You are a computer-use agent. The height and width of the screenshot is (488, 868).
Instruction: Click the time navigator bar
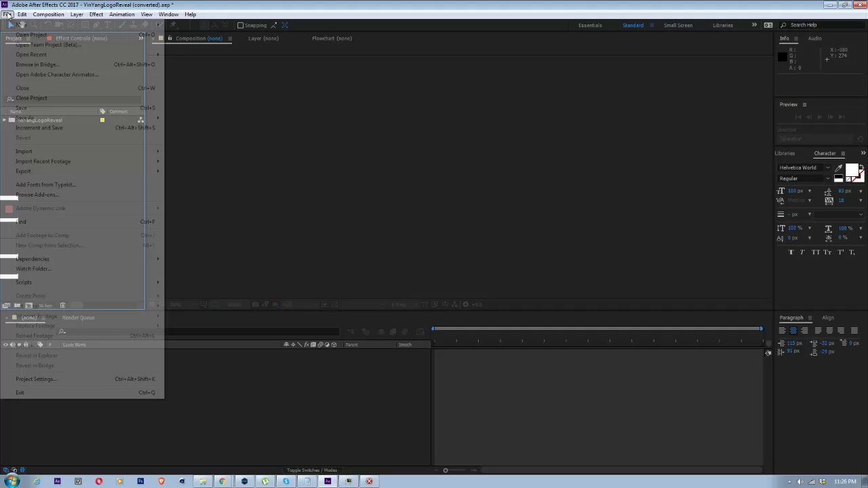click(x=597, y=329)
